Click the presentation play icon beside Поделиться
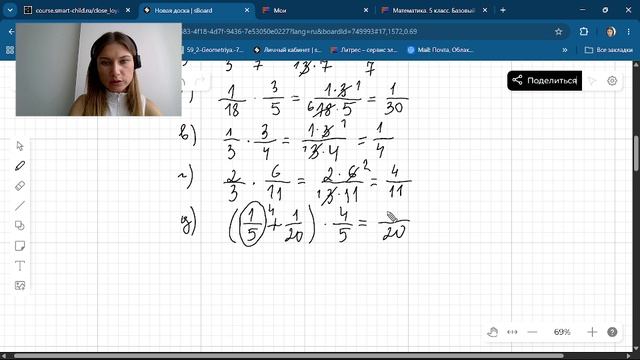 (592, 81)
